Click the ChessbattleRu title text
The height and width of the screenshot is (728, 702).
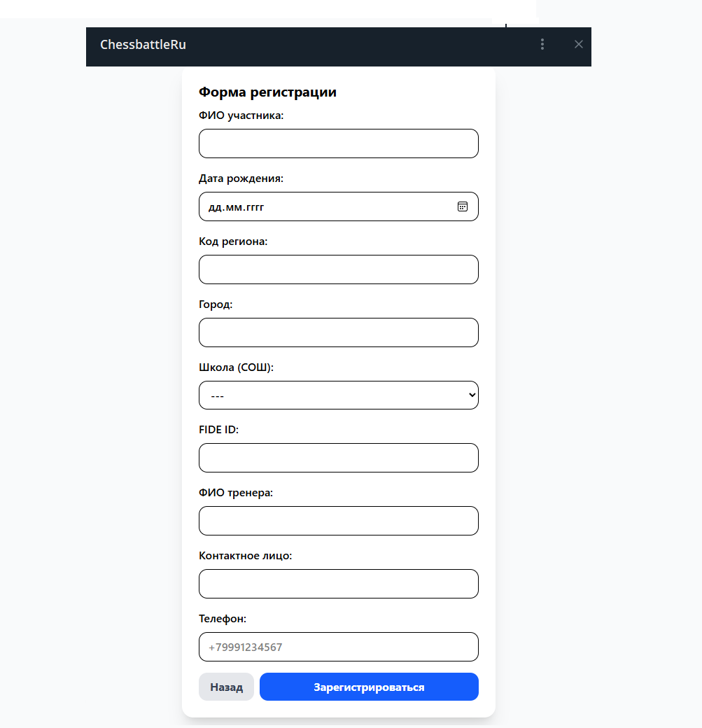143,45
